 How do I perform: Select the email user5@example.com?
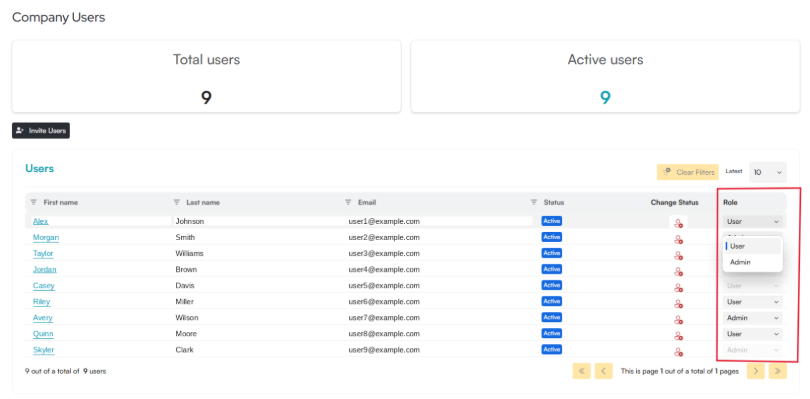pyautogui.click(x=384, y=285)
